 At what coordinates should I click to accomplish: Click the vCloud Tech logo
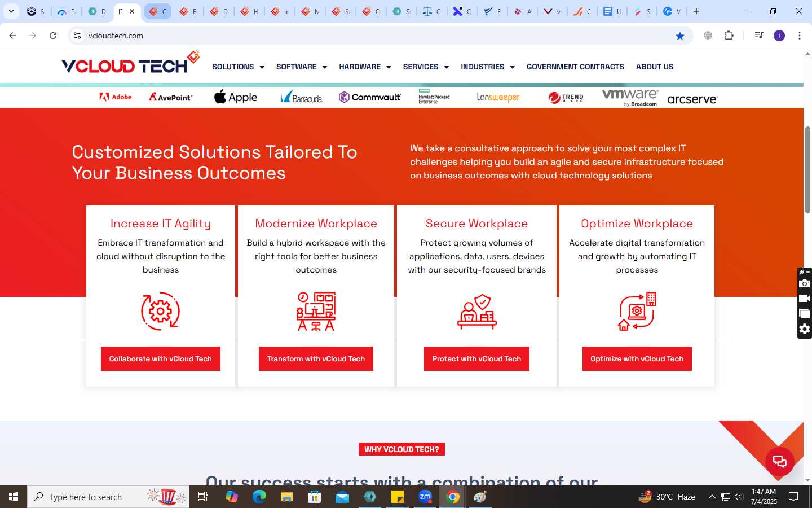pyautogui.click(x=130, y=63)
